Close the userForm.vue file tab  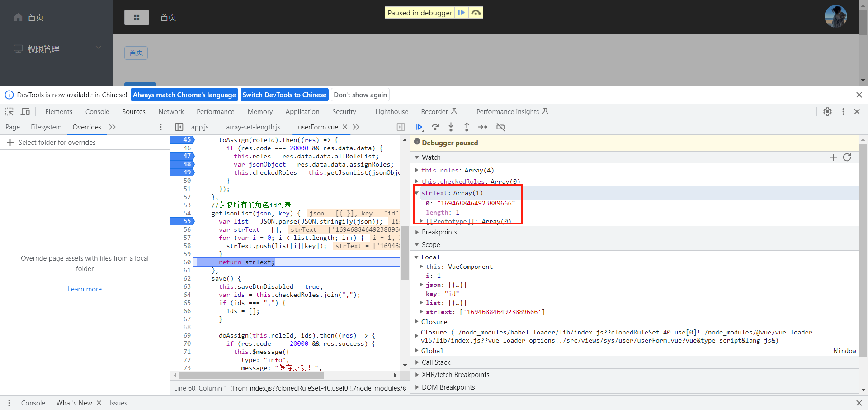[345, 127]
